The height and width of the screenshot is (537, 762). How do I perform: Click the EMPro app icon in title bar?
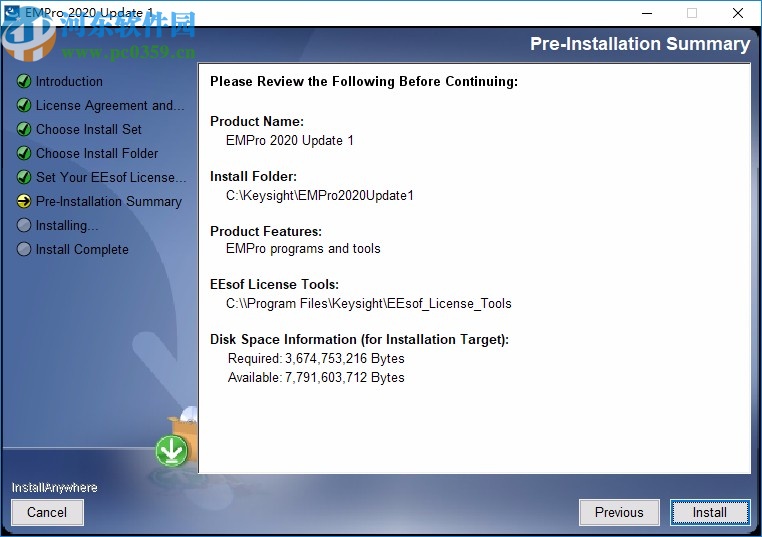pyautogui.click(x=12, y=13)
